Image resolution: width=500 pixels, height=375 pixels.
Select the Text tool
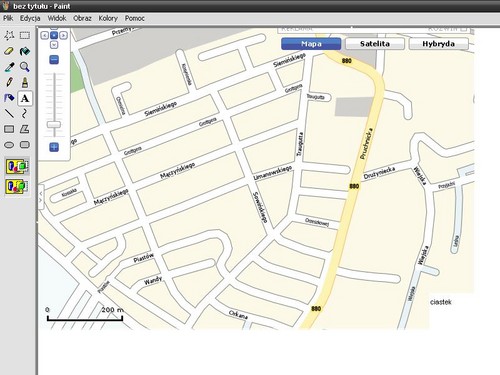(25, 98)
